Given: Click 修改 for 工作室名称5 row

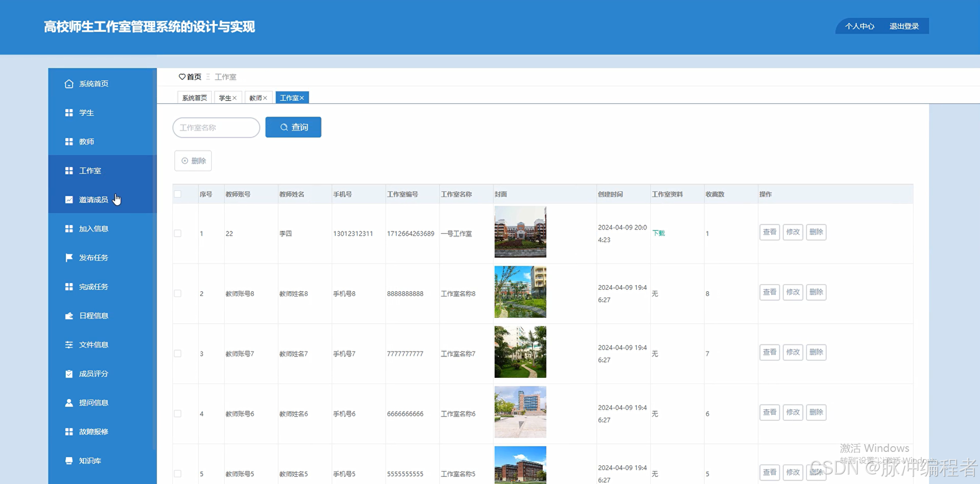Looking at the screenshot, I should point(793,473).
